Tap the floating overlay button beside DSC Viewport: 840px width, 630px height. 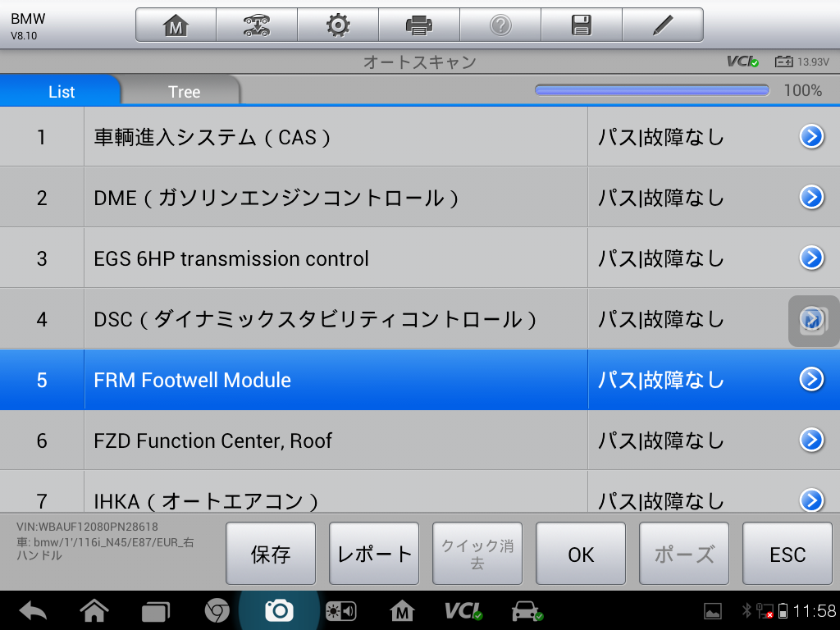[814, 321]
